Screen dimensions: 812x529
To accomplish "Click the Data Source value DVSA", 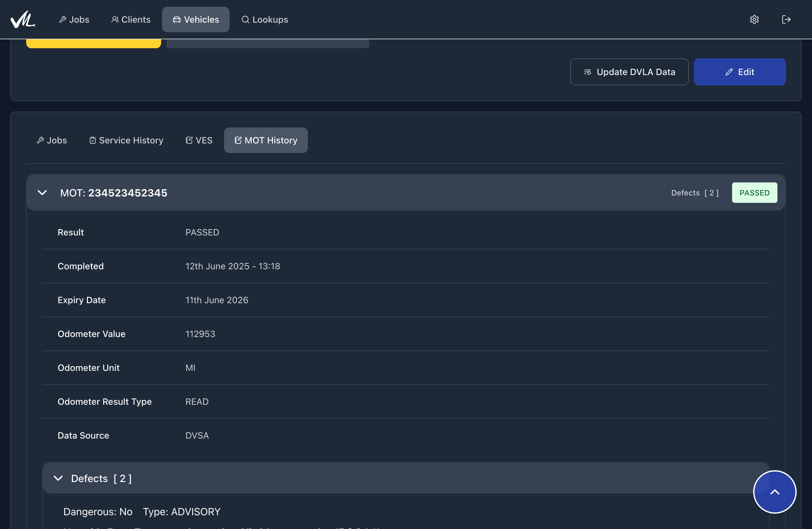I will click(197, 436).
